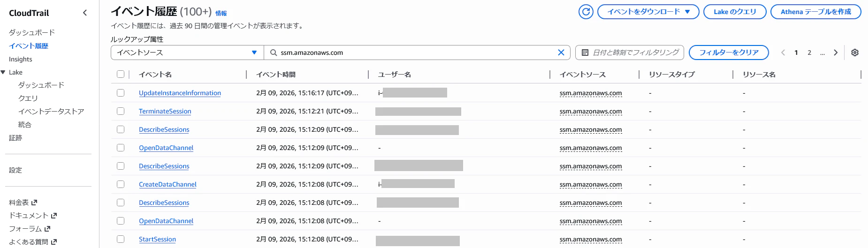Viewport: 868px width, 248px height.
Task: Click Athena テーブルを作成 button
Action: (815, 12)
